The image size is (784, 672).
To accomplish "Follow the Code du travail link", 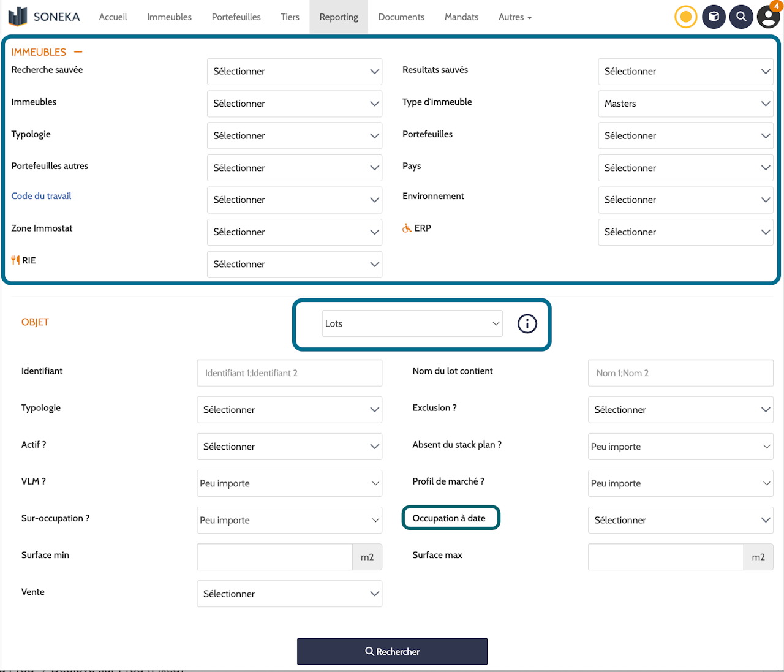I will tap(41, 196).
